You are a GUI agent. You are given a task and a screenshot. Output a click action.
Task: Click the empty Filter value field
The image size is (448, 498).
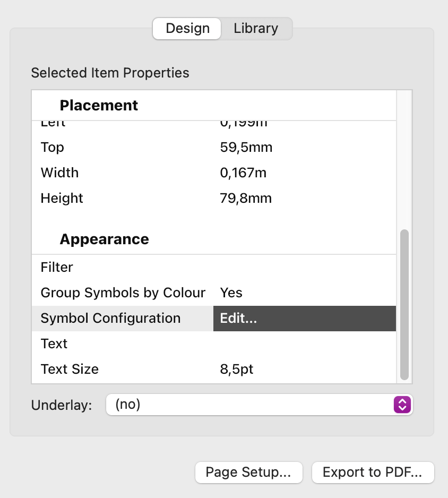(x=304, y=268)
